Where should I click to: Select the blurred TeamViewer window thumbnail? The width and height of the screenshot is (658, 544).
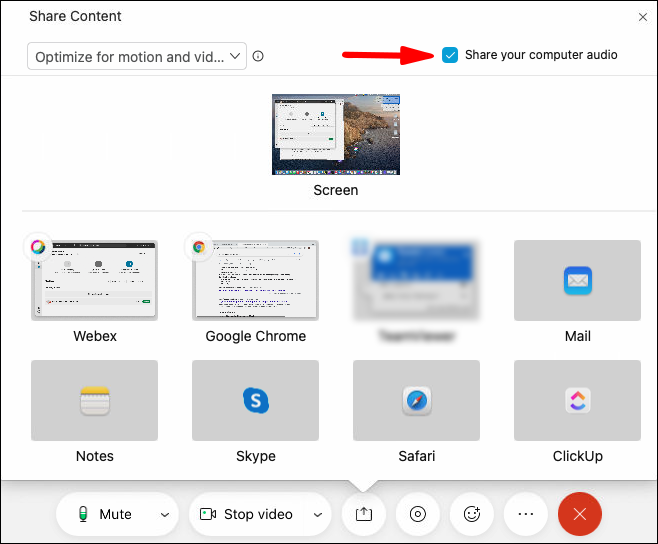416,280
